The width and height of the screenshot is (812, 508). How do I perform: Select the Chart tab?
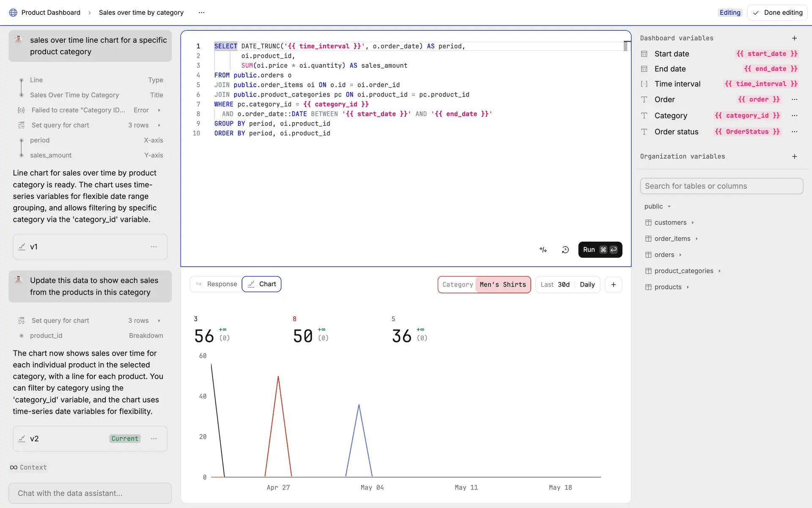[x=262, y=284]
